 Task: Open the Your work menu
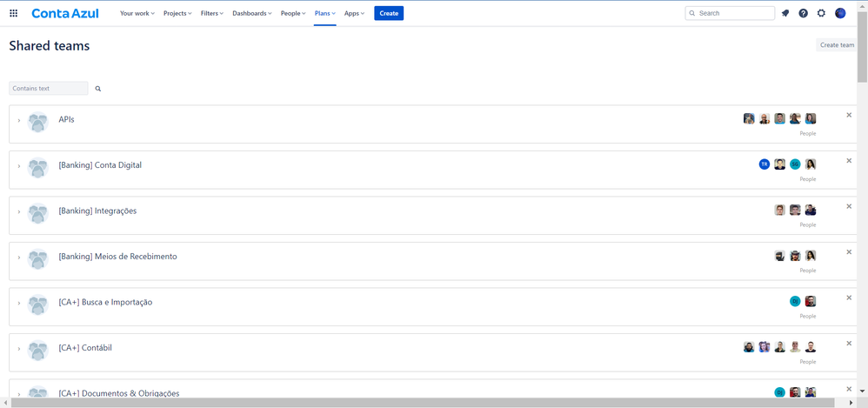pos(137,13)
